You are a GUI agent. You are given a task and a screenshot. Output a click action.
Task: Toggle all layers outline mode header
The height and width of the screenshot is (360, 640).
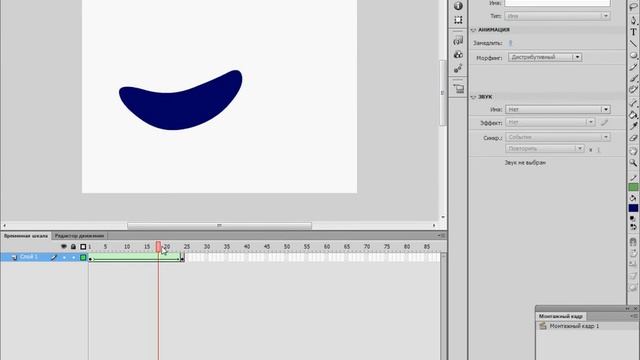click(83, 247)
